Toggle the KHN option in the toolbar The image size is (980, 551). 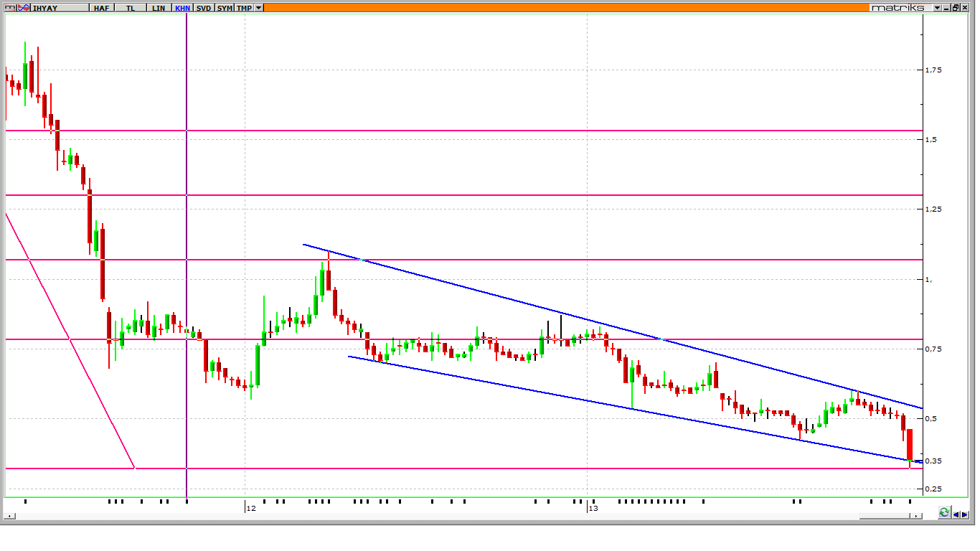[x=183, y=8]
